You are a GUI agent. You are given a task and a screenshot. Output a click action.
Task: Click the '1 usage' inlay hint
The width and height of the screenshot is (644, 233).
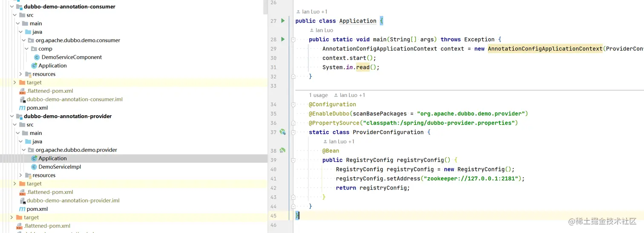(x=318, y=95)
